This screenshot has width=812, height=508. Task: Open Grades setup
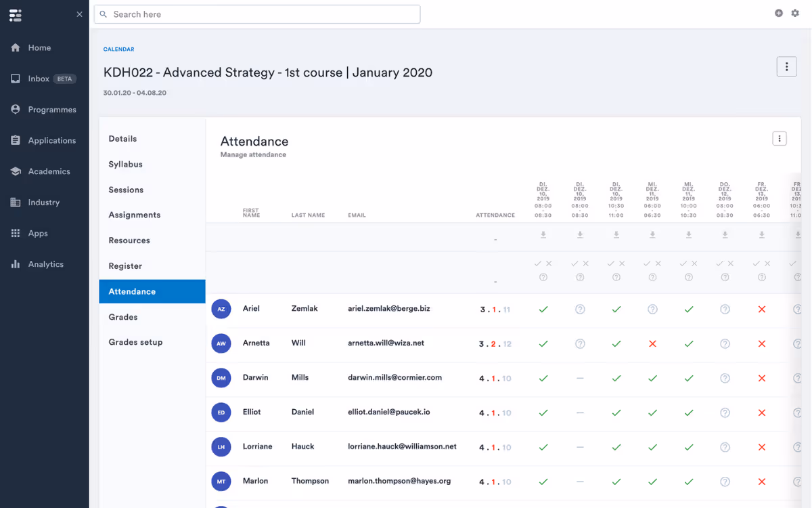coord(135,342)
